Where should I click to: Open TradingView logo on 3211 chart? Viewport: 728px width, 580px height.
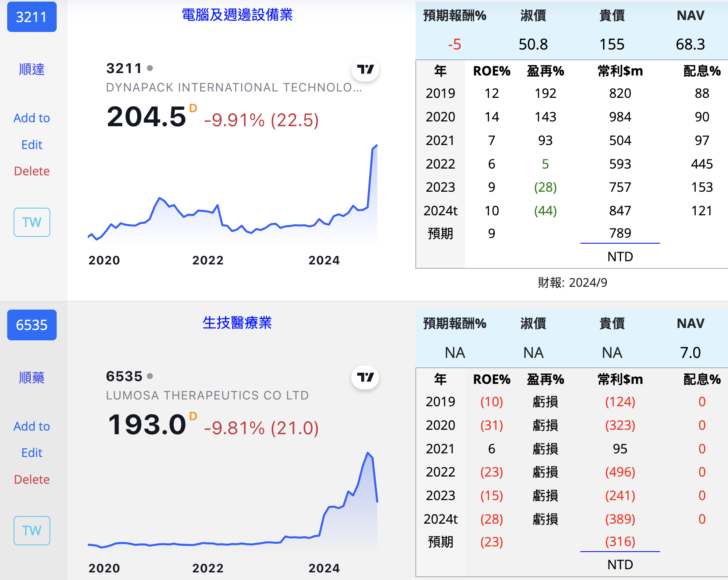(365, 70)
